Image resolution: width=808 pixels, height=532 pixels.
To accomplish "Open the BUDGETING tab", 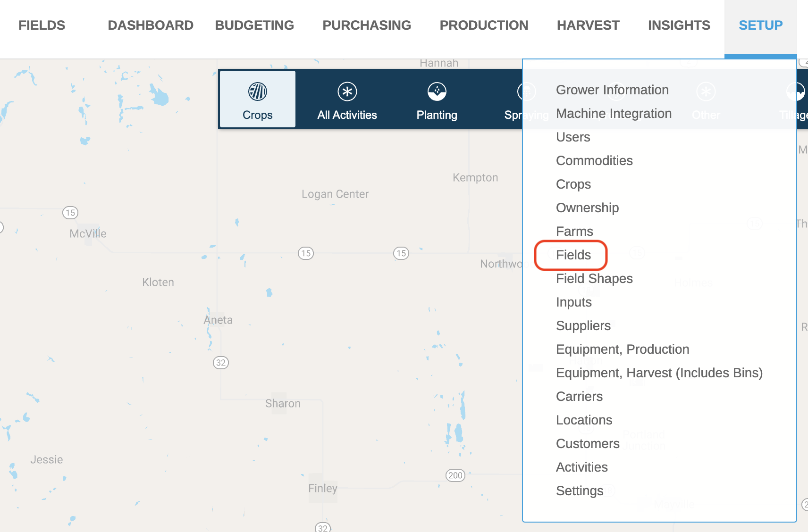I will (254, 25).
